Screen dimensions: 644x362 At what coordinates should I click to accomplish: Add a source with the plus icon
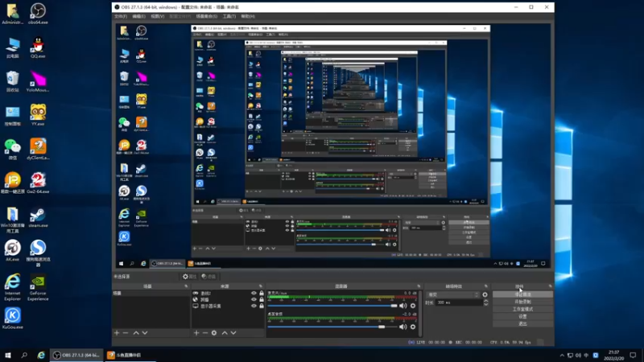(196, 333)
